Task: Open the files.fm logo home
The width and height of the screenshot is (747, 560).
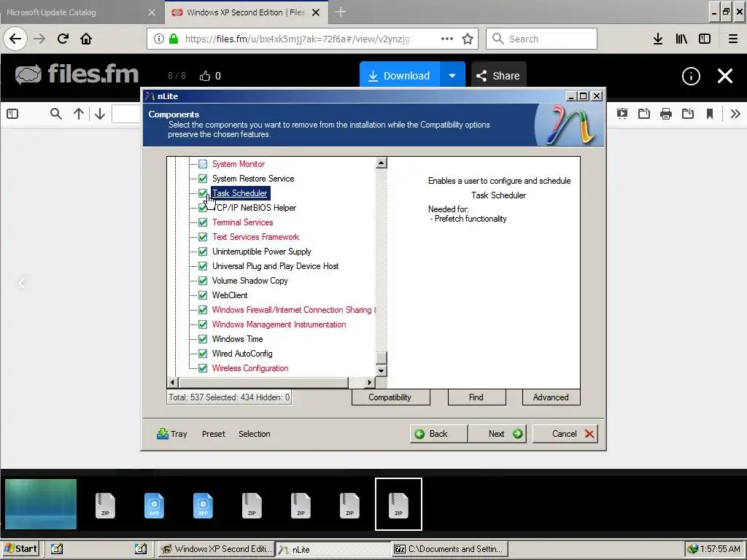Action: [77, 74]
